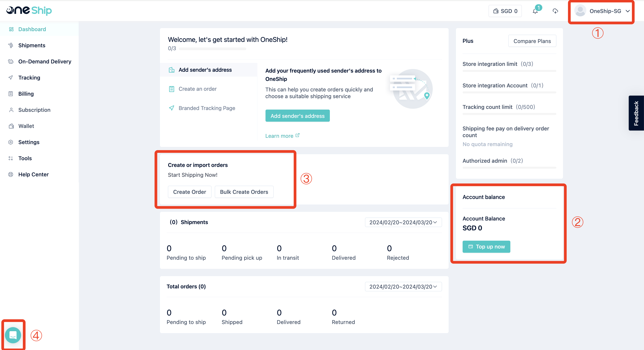Screen dimensions: 644x350
Task: Open the Total orders date range dropdown
Action: tap(403, 287)
